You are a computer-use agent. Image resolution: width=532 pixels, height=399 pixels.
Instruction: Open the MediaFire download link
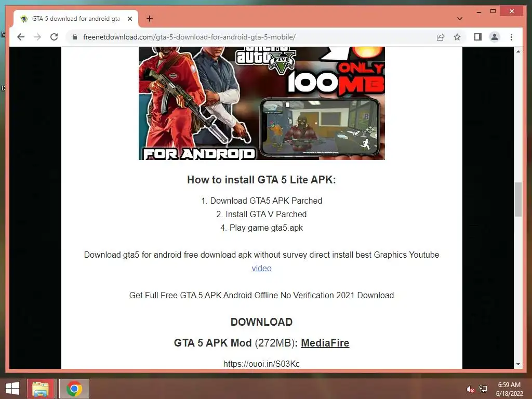[325, 343]
